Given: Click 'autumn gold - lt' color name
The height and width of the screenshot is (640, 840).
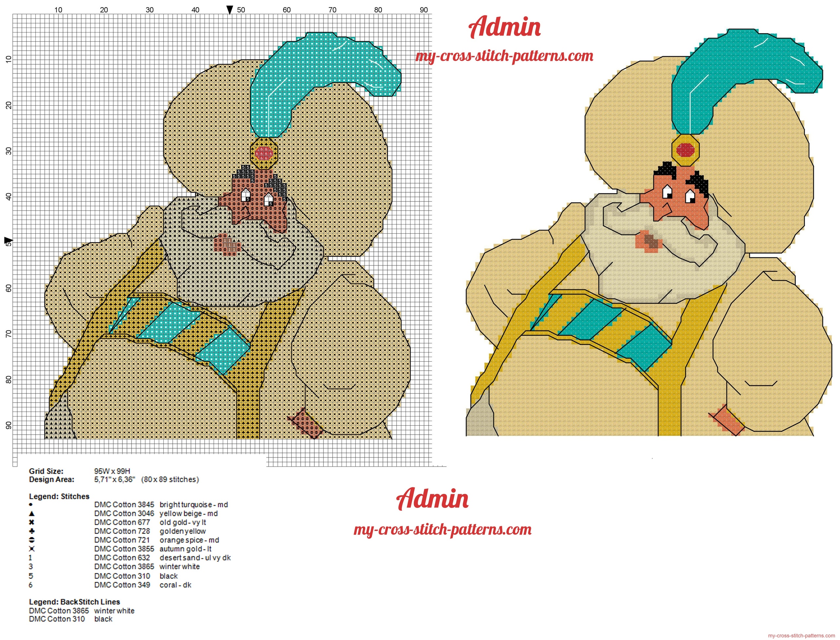Looking at the screenshot, I should click(185, 549).
